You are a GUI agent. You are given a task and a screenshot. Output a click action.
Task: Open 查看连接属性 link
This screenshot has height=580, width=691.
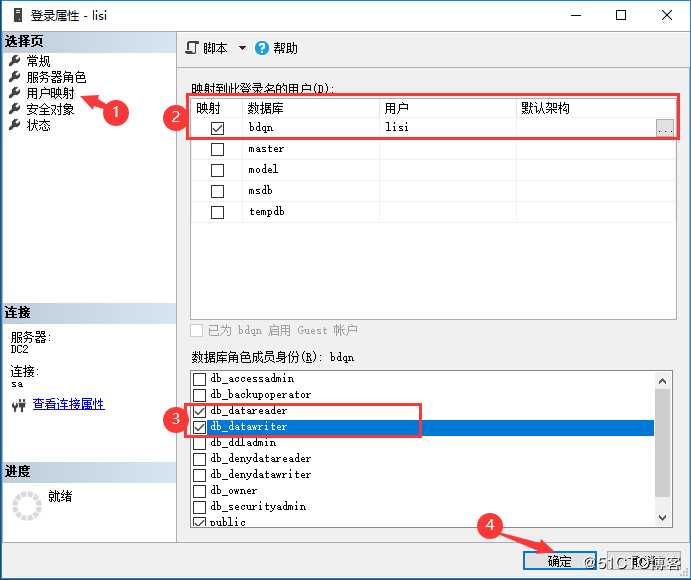tap(69, 404)
